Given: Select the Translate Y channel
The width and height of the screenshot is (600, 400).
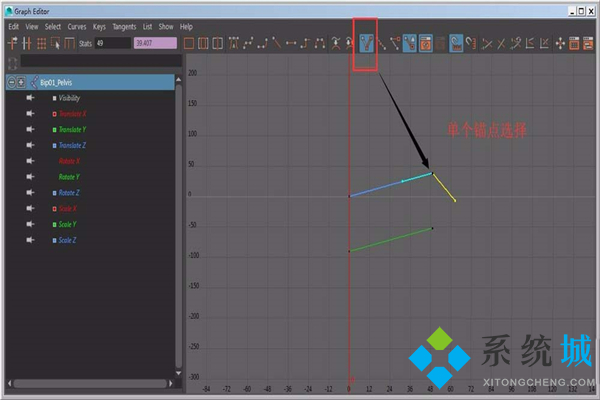Looking at the screenshot, I should pos(72,129).
